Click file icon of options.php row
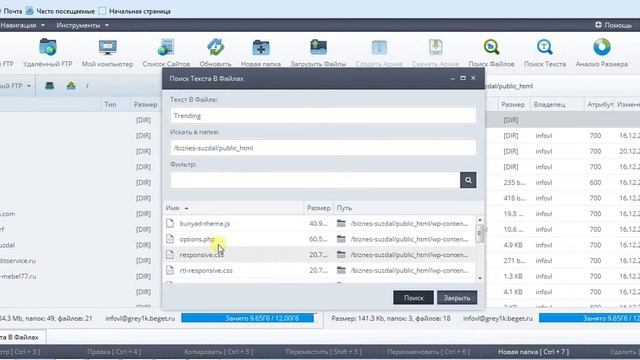 pos(170,239)
